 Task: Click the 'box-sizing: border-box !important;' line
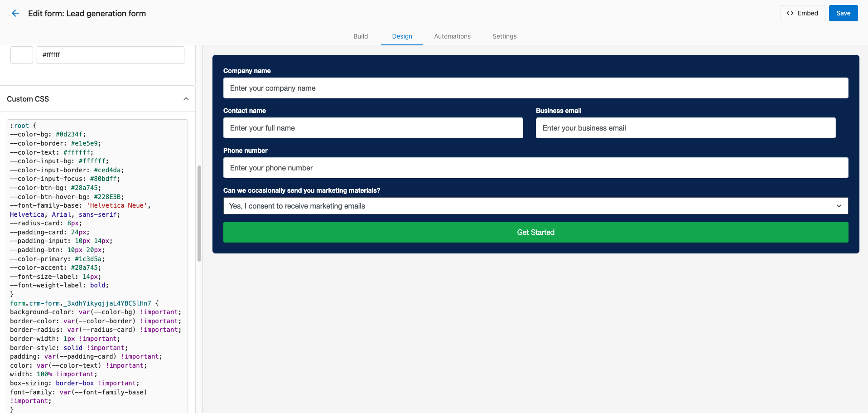tap(75, 383)
